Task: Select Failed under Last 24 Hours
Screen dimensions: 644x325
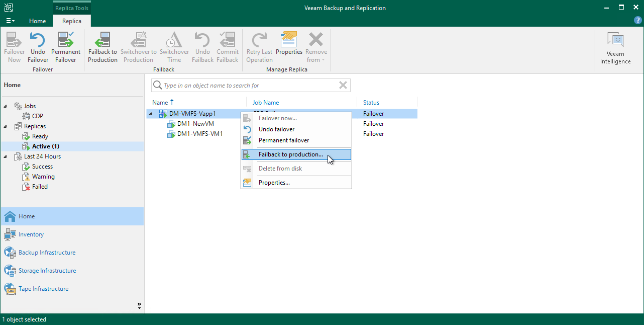Action: (x=40, y=187)
